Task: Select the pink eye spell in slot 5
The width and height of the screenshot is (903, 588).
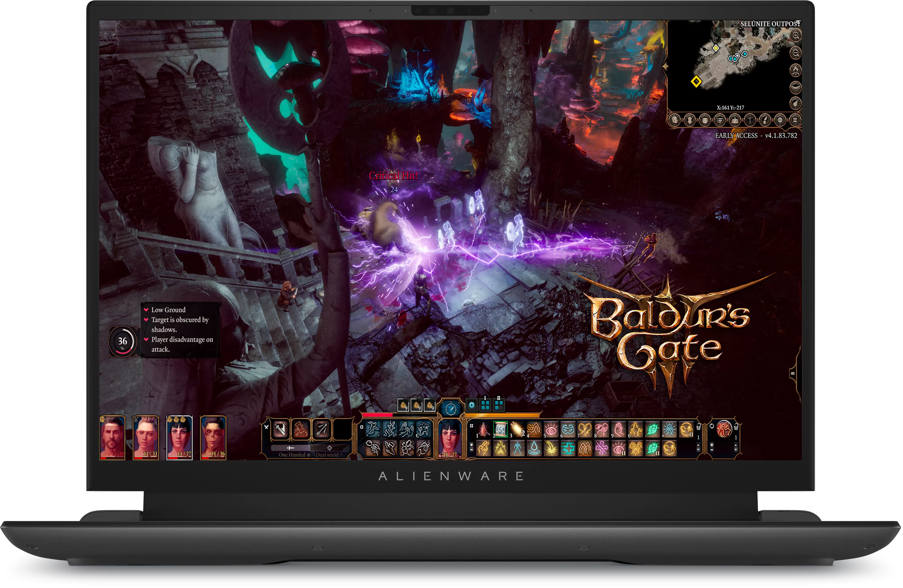Action: tap(551, 430)
